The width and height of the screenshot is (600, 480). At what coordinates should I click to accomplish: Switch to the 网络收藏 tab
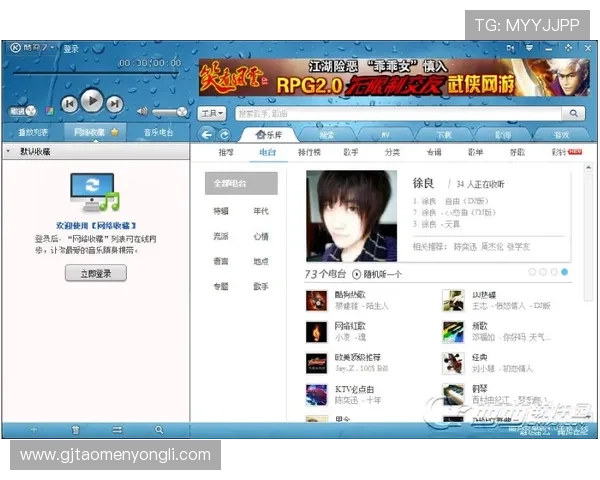(x=95, y=132)
